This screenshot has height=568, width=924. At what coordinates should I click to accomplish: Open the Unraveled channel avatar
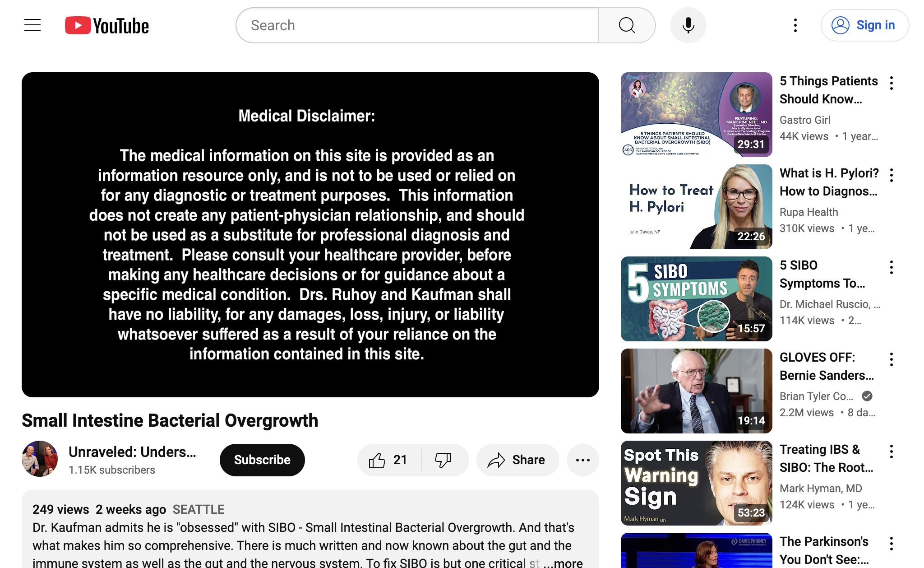[x=40, y=459]
